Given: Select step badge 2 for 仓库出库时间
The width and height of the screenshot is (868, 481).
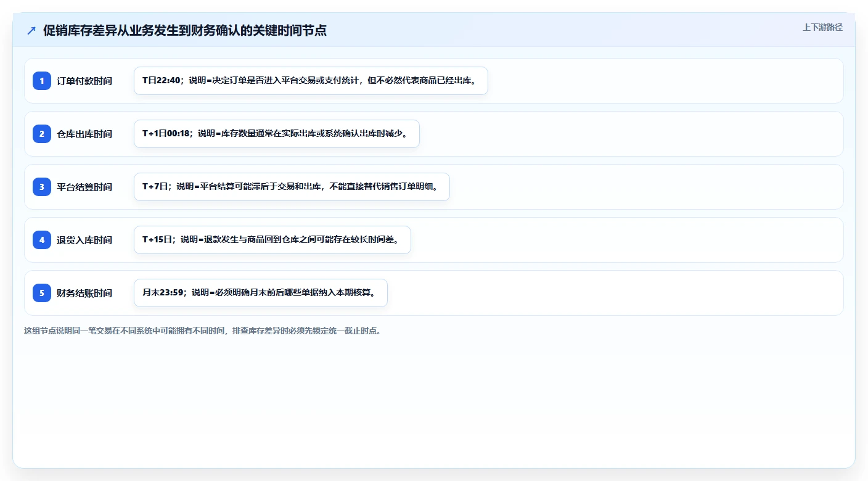Looking at the screenshot, I should (42, 133).
